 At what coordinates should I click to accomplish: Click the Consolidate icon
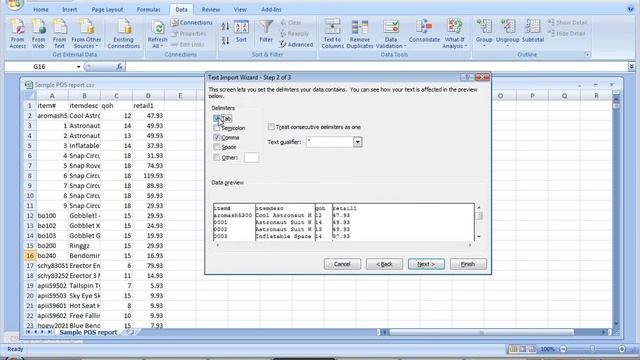pyautogui.click(x=424, y=31)
